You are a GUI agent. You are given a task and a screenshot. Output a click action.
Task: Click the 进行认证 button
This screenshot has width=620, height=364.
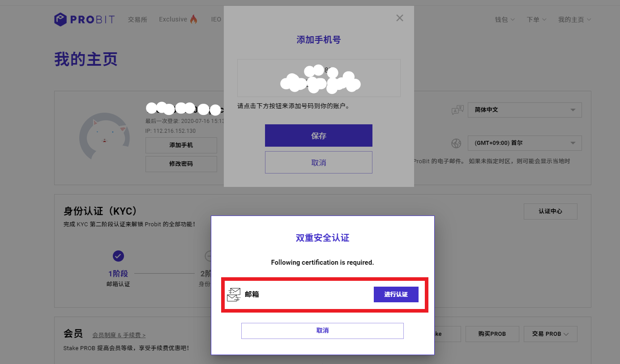(x=396, y=294)
